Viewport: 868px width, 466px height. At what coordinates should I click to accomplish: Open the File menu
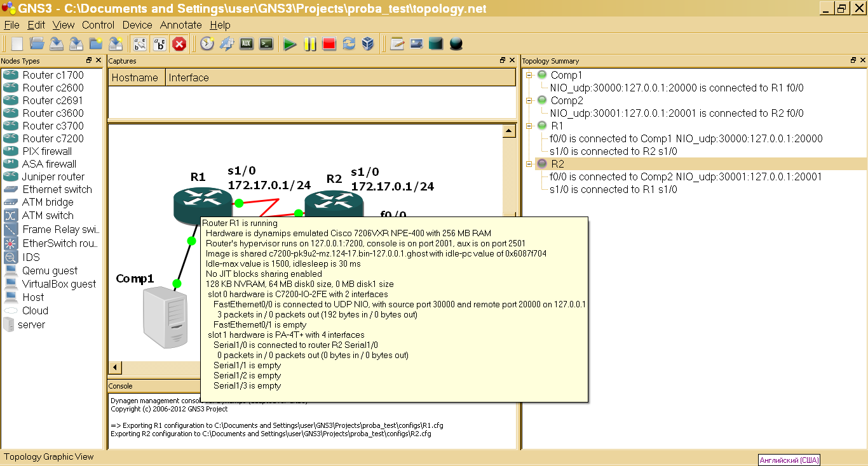pos(11,25)
